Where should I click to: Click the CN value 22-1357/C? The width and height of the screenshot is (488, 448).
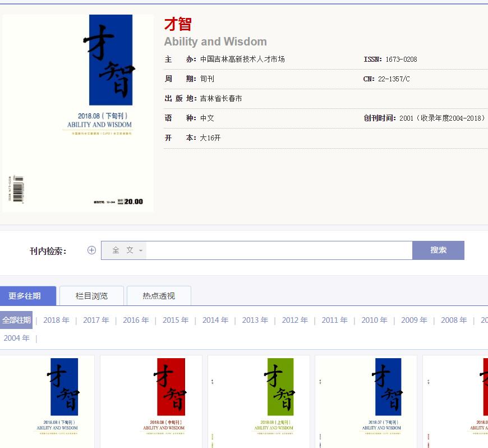(x=394, y=79)
